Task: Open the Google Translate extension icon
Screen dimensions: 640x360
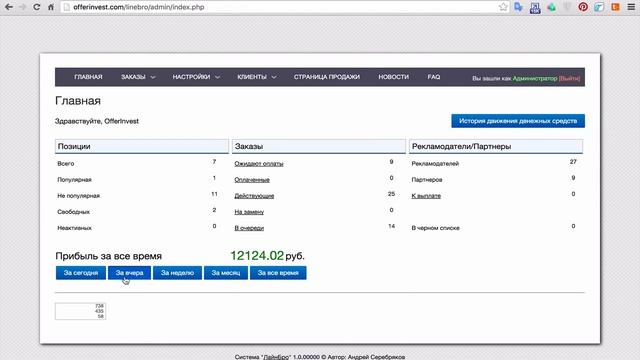Action: point(518,7)
